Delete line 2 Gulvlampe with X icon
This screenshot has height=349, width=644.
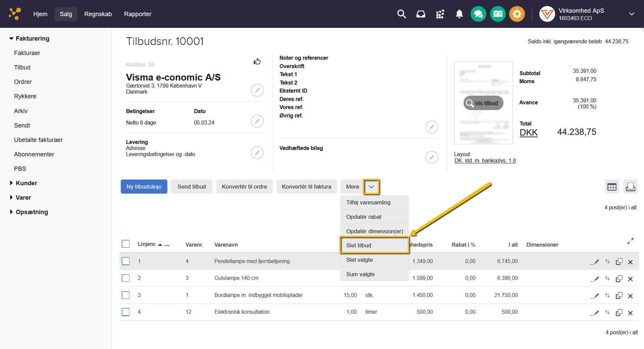click(630, 279)
